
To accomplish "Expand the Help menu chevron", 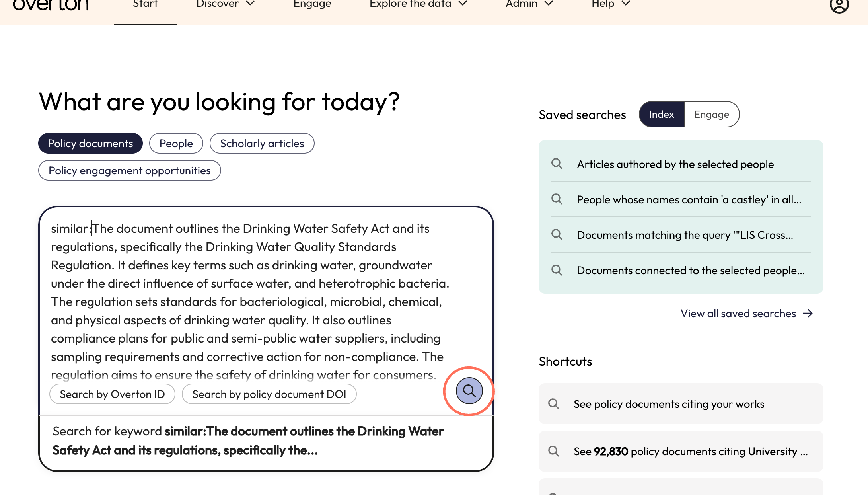I will click(626, 4).
